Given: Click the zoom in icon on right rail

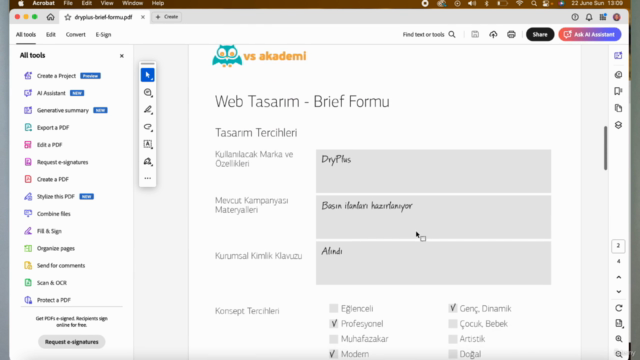Looking at the screenshot, I should click(x=619, y=339).
